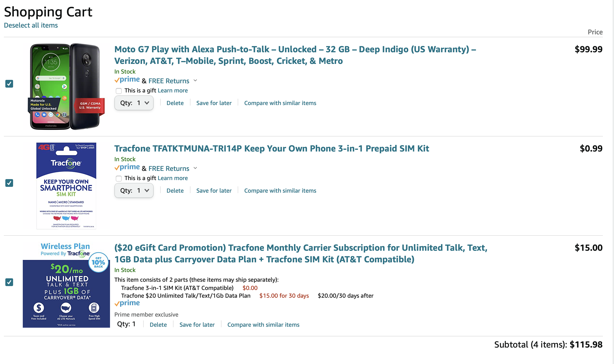The height and width of the screenshot is (364, 614).
Task: Mark Moto G7 Play as a gift
Action: click(x=119, y=91)
